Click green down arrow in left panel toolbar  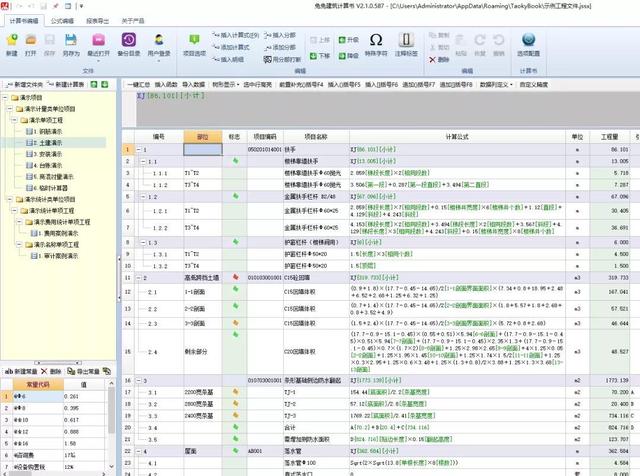[104, 85]
